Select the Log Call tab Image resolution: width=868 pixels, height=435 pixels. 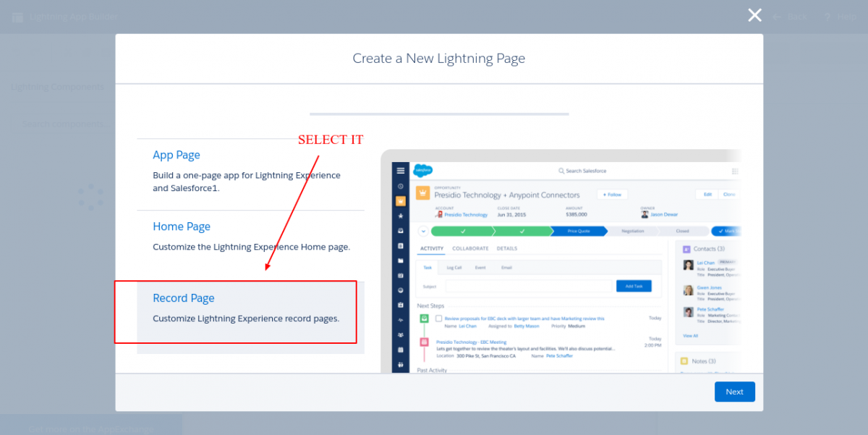tap(454, 268)
